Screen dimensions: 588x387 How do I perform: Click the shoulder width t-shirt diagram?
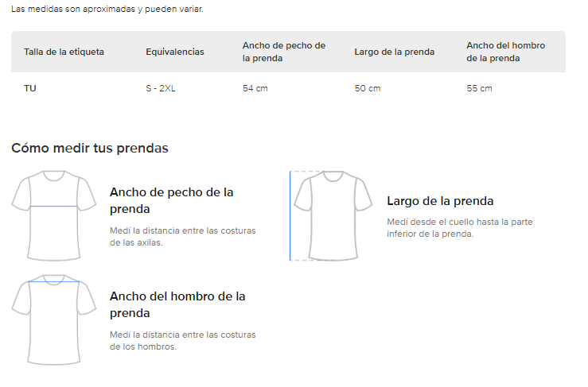click(53, 319)
